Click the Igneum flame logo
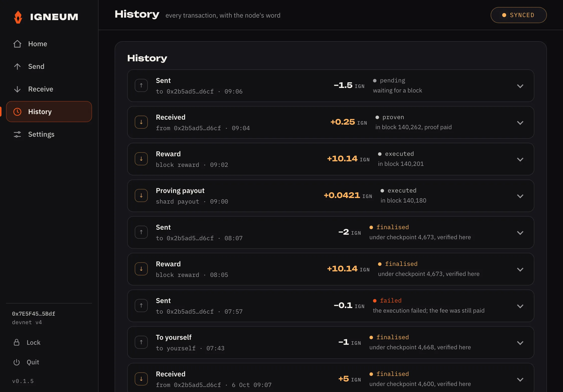Screen dimensions: 563x392 click(18, 17)
